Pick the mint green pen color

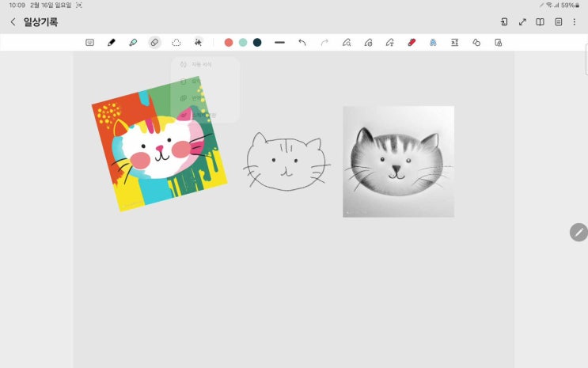click(243, 43)
